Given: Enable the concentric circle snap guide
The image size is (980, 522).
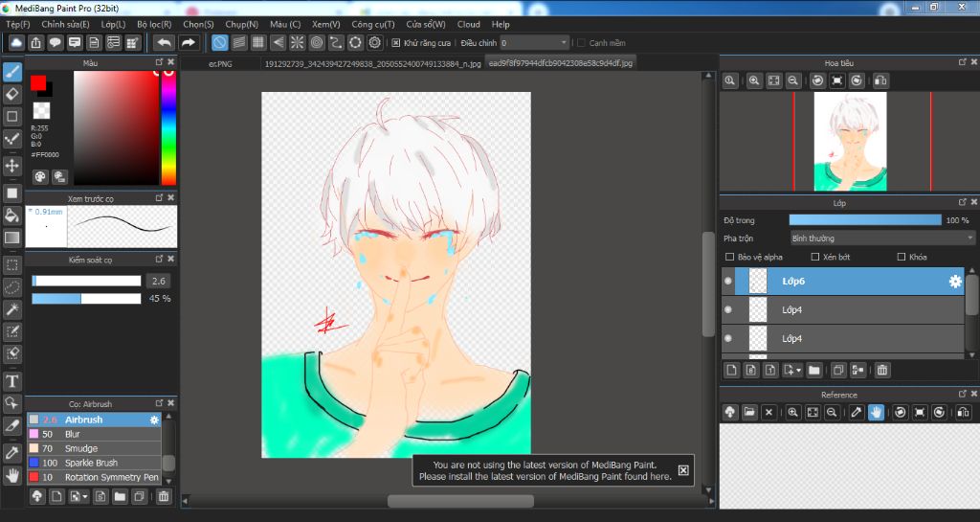Looking at the screenshot, I should click(x=317, y=42).
